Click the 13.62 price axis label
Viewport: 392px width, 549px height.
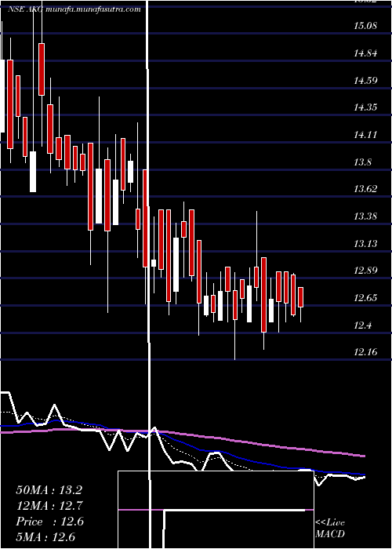pos(365,189)
